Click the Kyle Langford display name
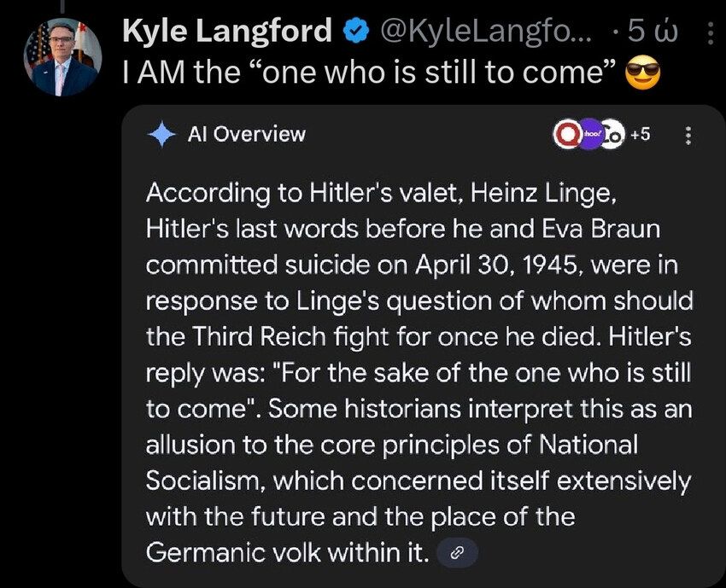The width and height of the screenshot is (726, 588). [x=226, y=32]
